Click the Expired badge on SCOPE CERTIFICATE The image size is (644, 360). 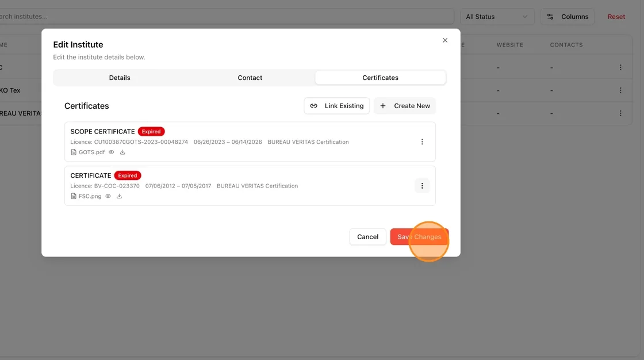tap(151, 132)
